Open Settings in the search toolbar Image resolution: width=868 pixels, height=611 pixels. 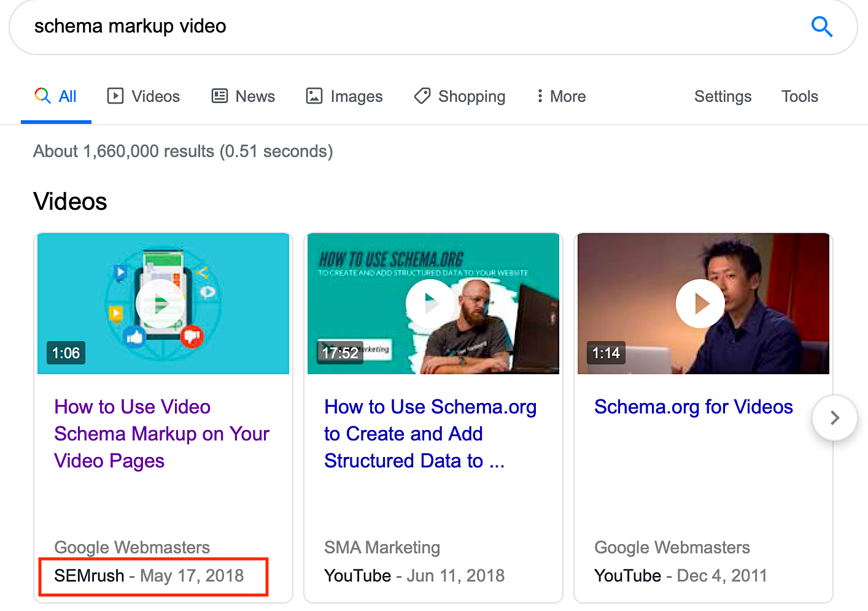[723, 96]
